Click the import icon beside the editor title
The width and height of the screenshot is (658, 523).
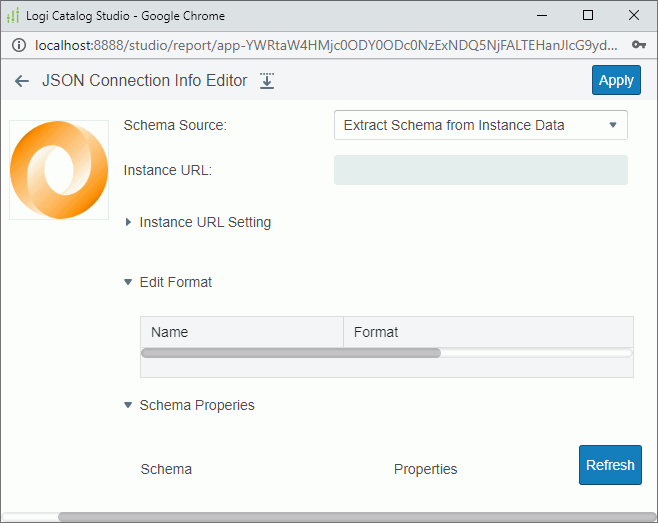click(x=266, y=81)
